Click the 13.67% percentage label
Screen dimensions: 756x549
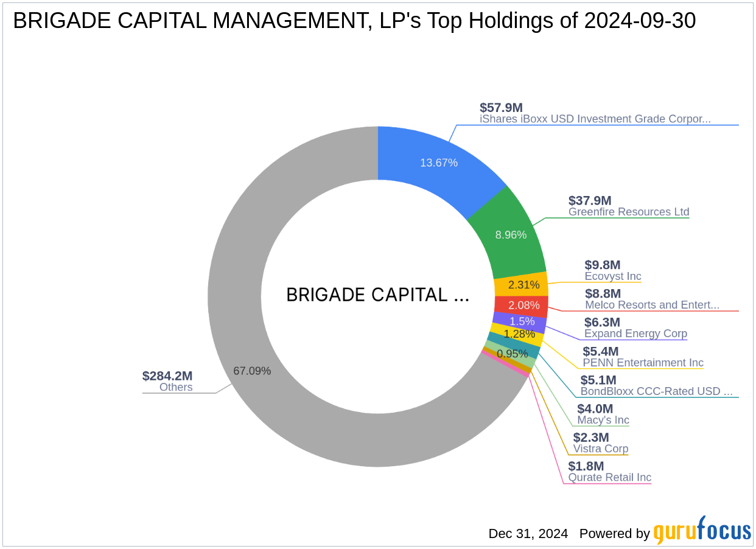pyautogui.click(x=438, y=163)
